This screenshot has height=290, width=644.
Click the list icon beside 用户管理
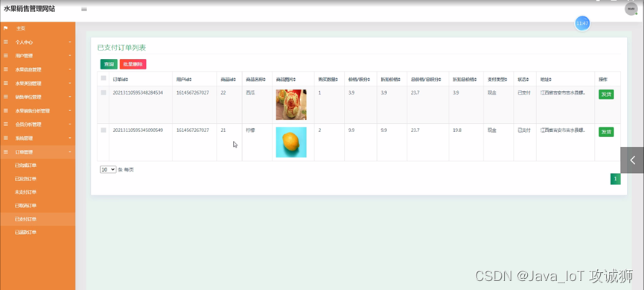pos(5,55)
